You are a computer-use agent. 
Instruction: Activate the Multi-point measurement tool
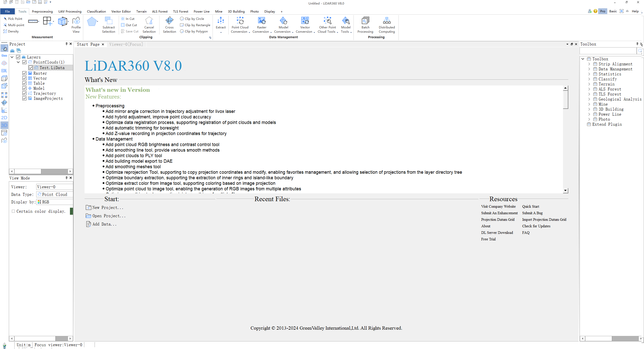(x=14, y=25)
